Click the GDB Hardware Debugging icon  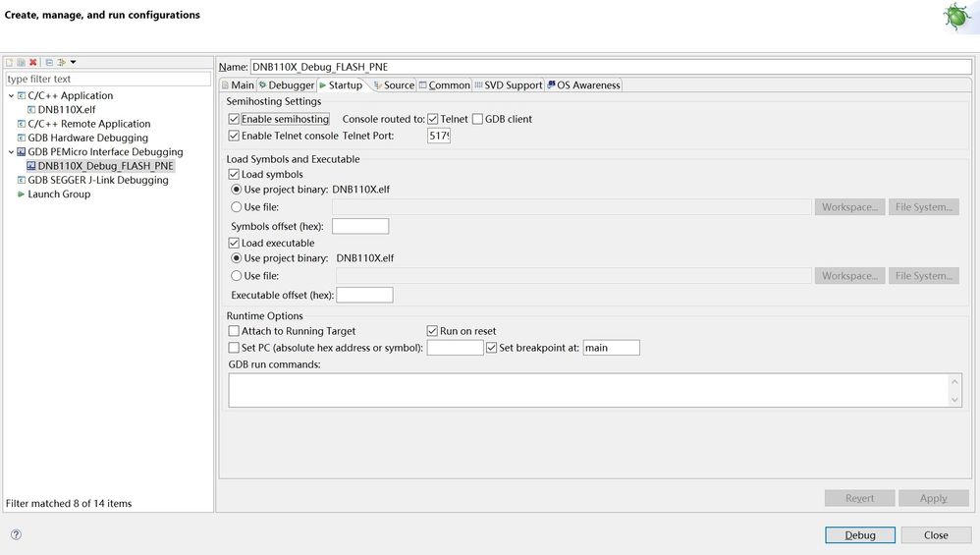pos(22,139)
